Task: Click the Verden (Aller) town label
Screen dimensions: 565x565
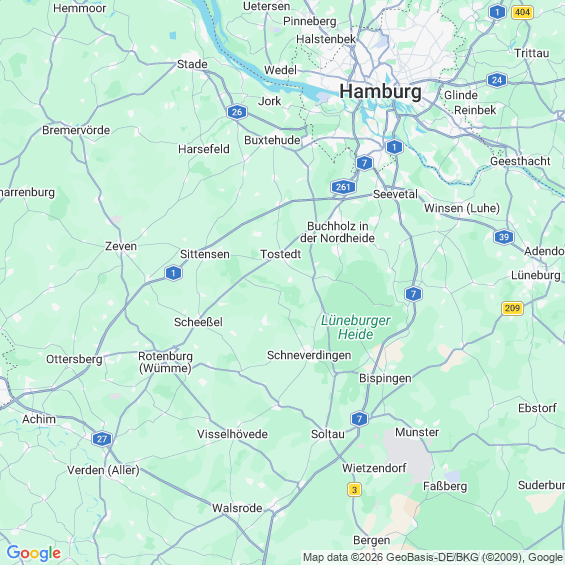Action: (103, 470)
